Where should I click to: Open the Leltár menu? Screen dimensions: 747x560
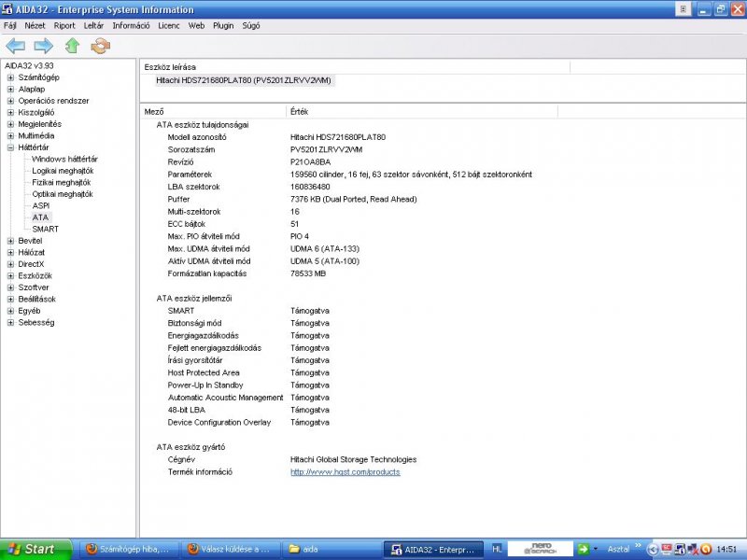[x=93, y=26]
